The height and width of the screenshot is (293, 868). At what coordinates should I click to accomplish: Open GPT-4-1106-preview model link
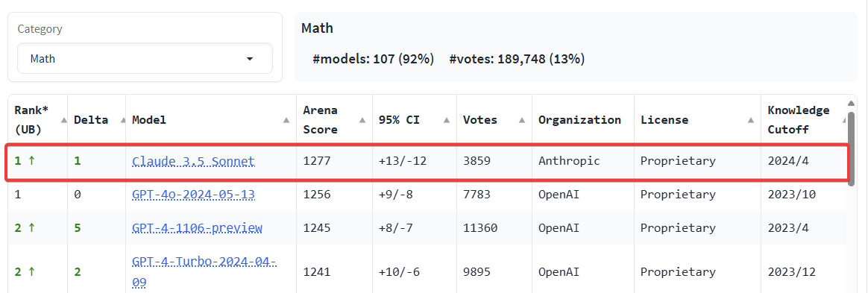pos(197,227)
